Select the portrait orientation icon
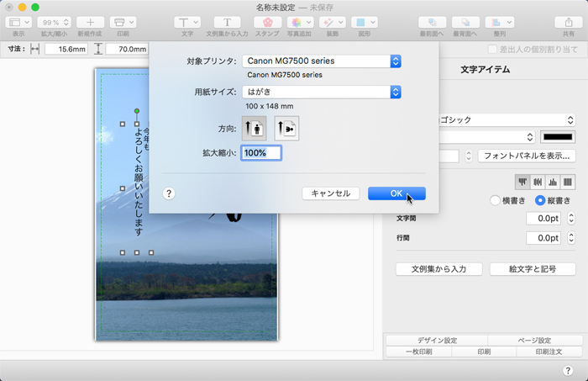 click(254, 128)
